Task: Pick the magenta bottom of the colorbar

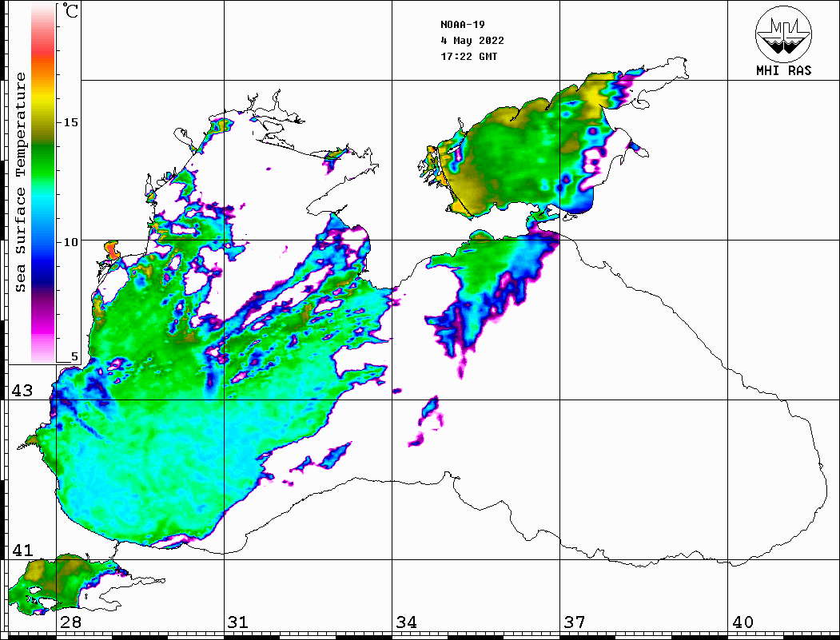Action: pos(43,327)
